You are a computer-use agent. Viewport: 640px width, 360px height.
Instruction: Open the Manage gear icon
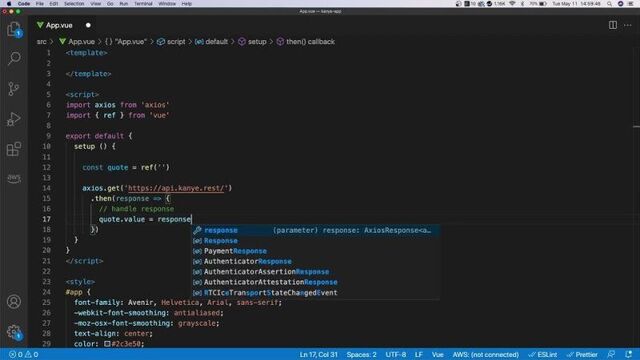(14, 331)
